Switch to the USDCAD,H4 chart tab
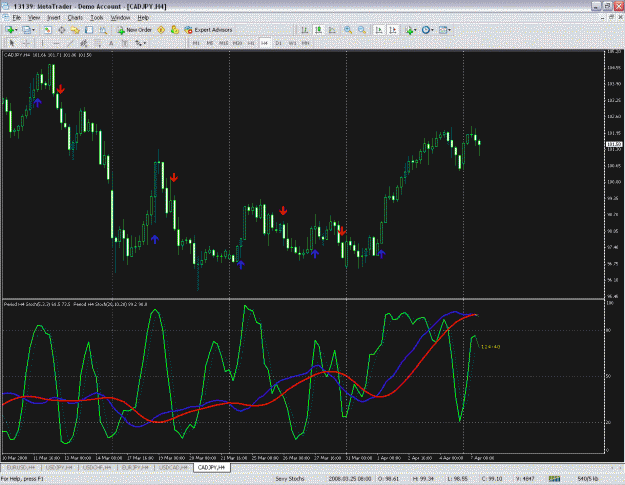 173,467
